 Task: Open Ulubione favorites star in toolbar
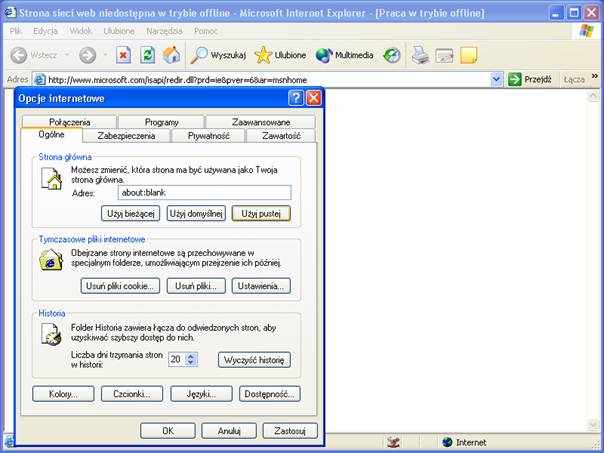280,55
